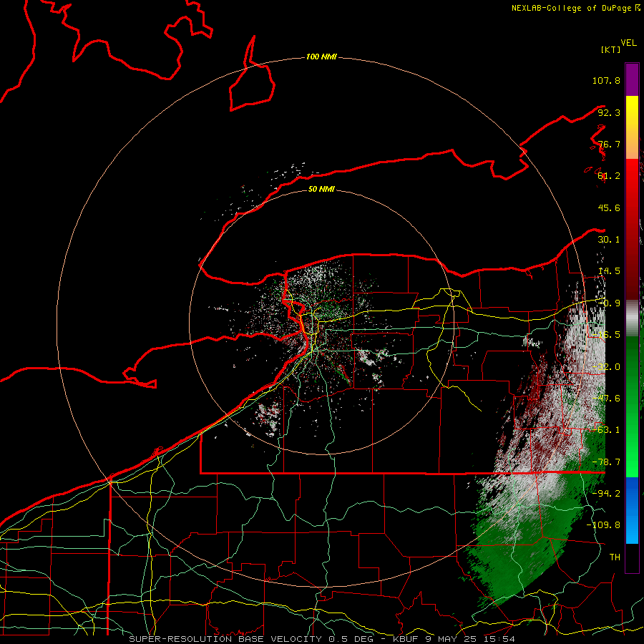Select the -94.2 velocity scale value
The image size is (644, 644).
click(x=606, y=493)
